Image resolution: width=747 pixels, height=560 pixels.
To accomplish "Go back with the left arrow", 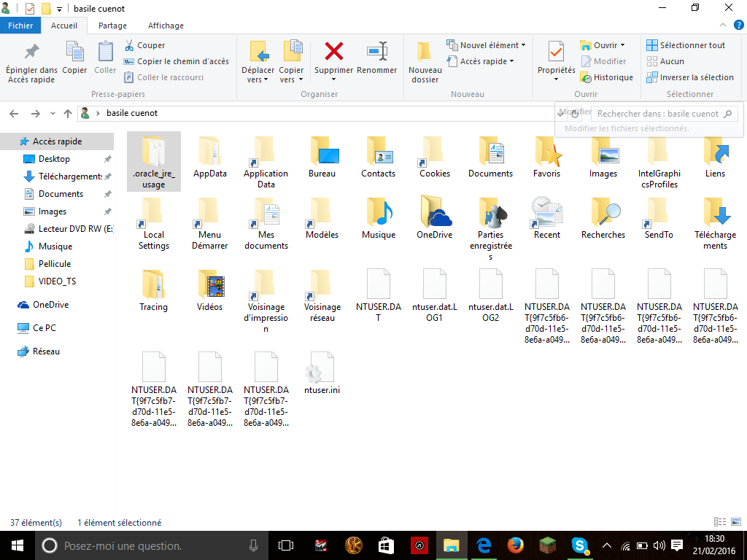I will click(x=15, y=113).
